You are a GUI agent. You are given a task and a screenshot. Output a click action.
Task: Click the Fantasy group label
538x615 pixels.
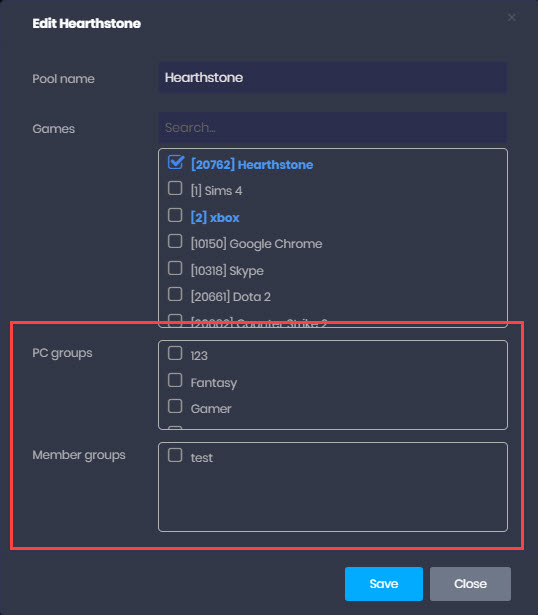pos(214,383)
